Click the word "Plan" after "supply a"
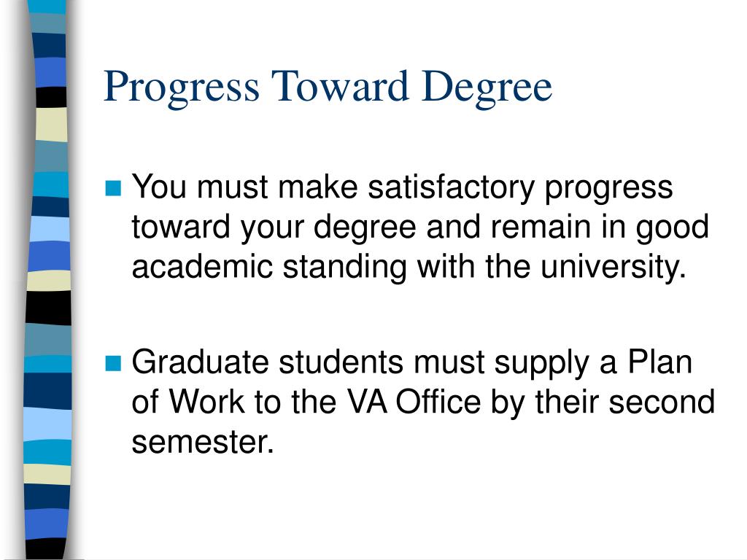This screenshot has height=560, width=747. click(x=659, y=362)
